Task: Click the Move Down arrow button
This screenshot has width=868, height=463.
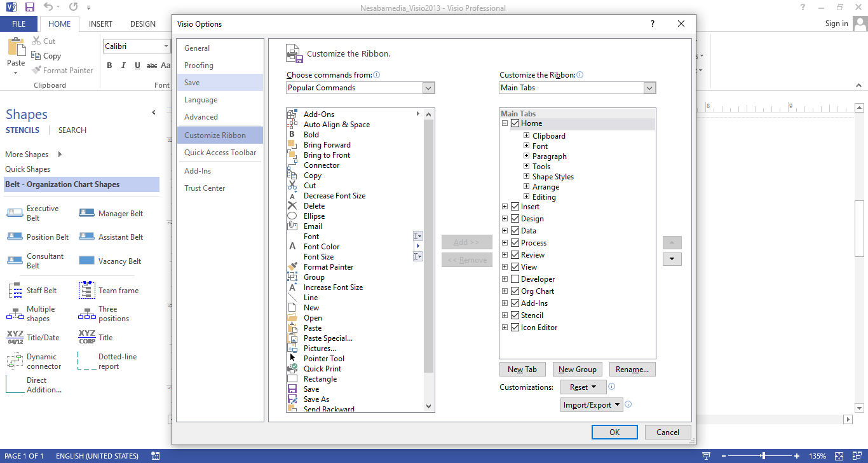Action: pyautogui.click(x=672, y=259)
